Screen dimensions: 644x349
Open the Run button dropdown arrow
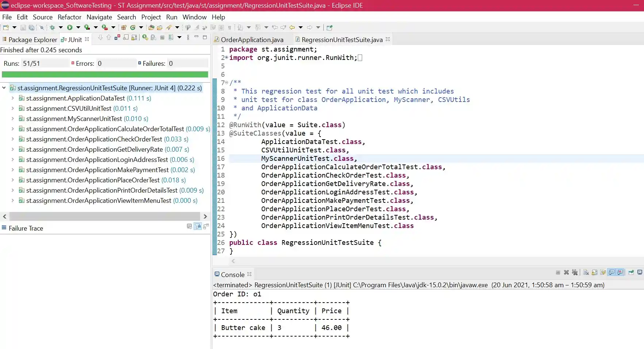pyautogui.click(x=78, y=27)
